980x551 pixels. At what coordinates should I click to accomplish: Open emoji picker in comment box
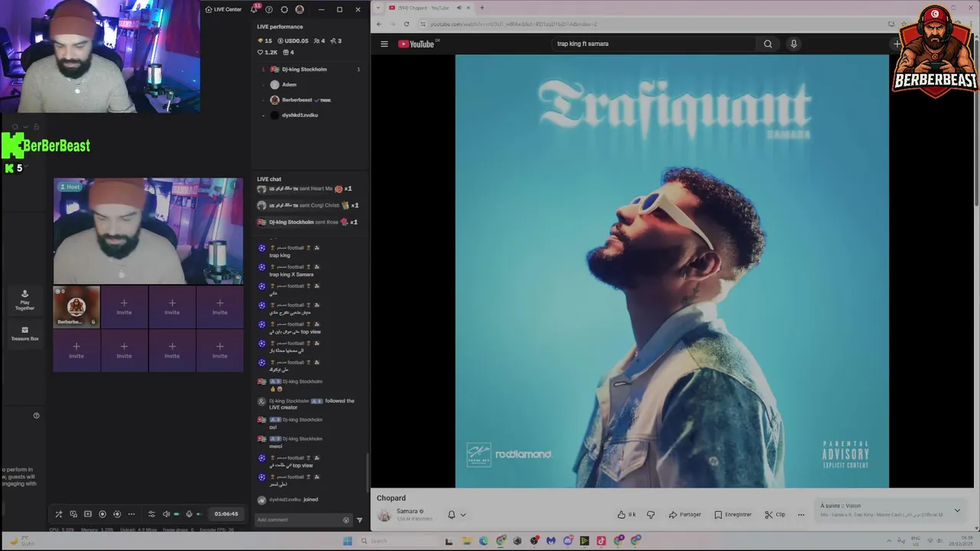(x=346, y=520)
